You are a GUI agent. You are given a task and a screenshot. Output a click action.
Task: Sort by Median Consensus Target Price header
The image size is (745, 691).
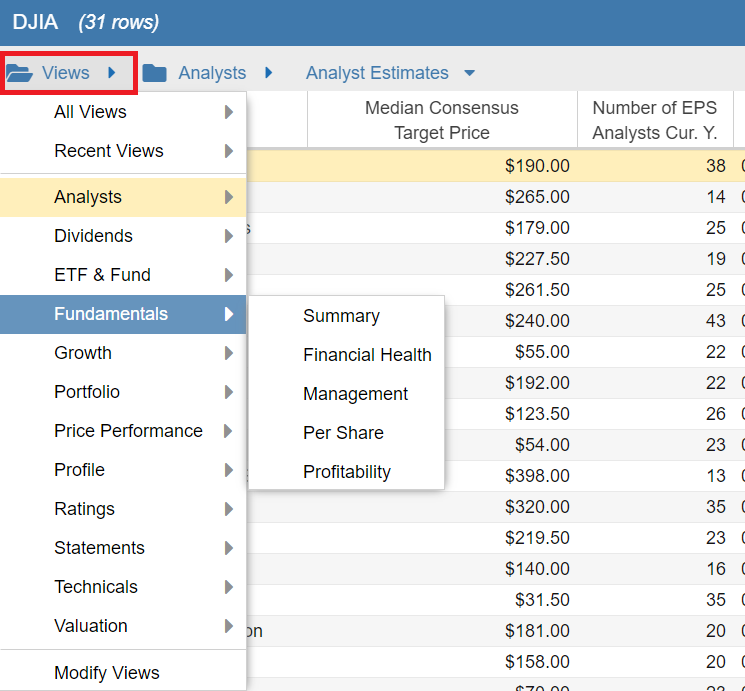[x=441, y=120]
